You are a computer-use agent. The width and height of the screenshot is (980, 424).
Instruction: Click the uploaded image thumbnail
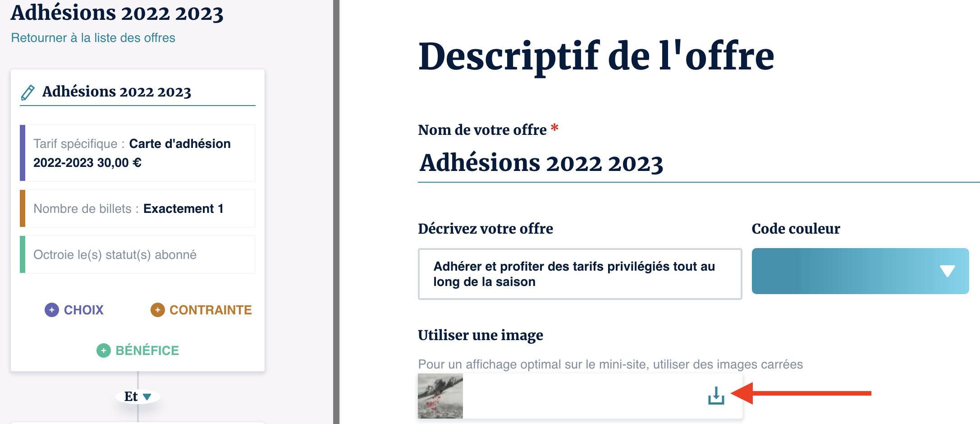440,396
